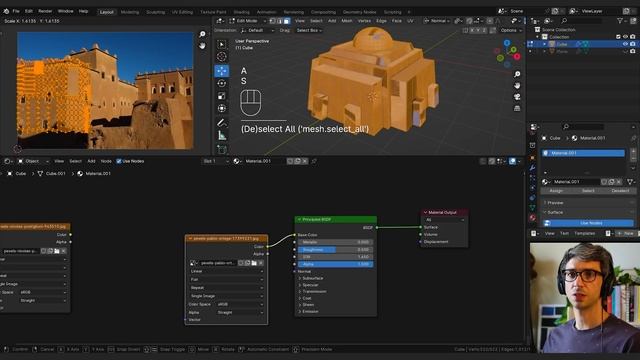Viewport: 640px width, 360px height.
Task: Switch perspective/orthographic grid icon in 3D viewport
Action: [x=517, y=108]
